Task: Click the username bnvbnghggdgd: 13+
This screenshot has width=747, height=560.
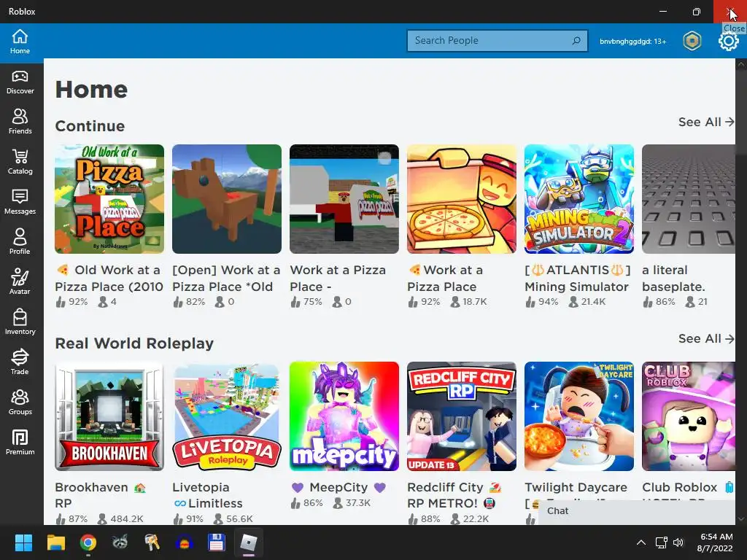Action: [632, 42]
